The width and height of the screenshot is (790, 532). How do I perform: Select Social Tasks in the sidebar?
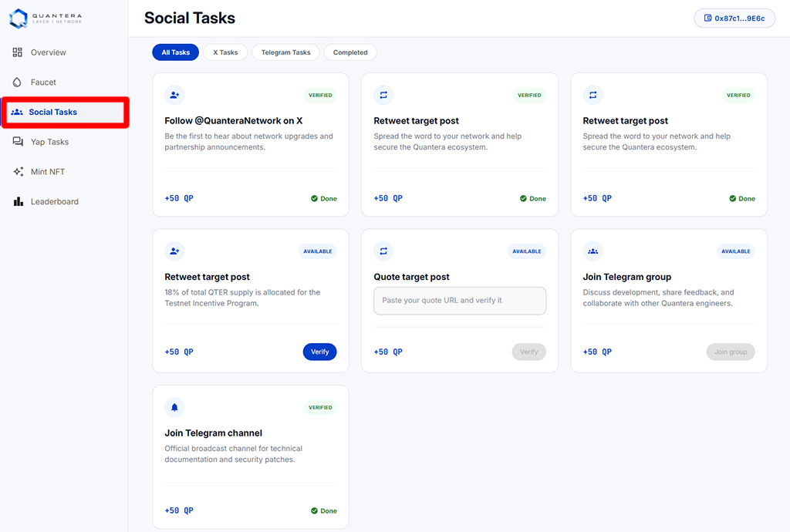[65, 113]
